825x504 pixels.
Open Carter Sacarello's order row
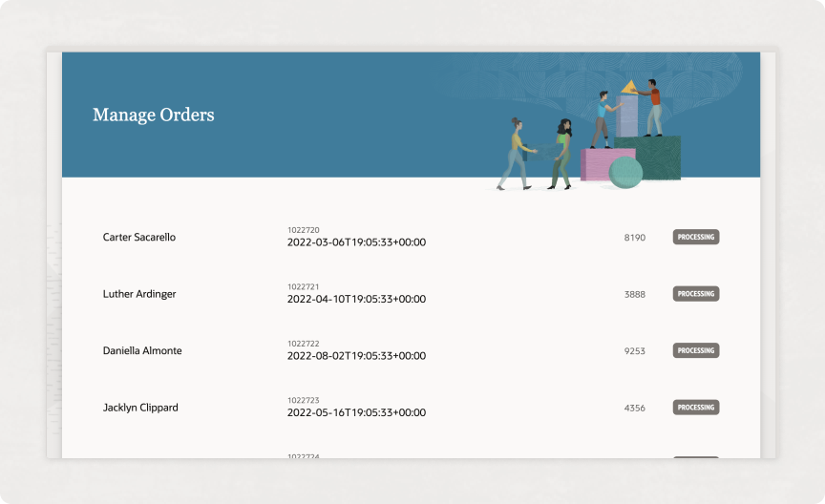point(139,237)
